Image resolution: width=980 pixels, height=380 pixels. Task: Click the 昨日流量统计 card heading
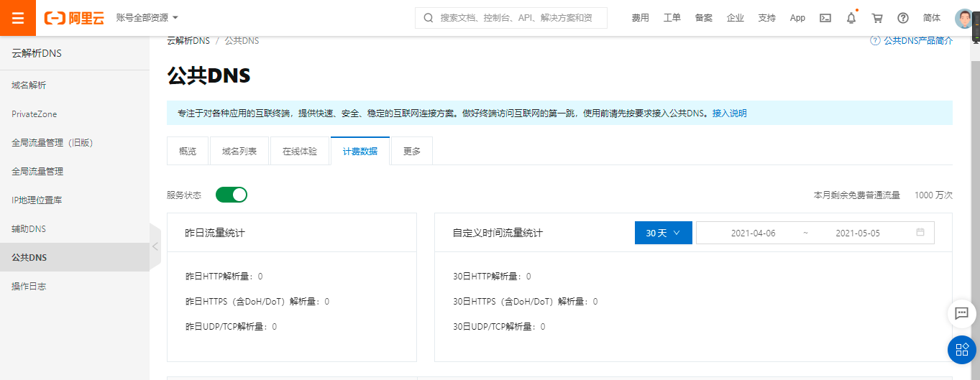pos(215,233)
